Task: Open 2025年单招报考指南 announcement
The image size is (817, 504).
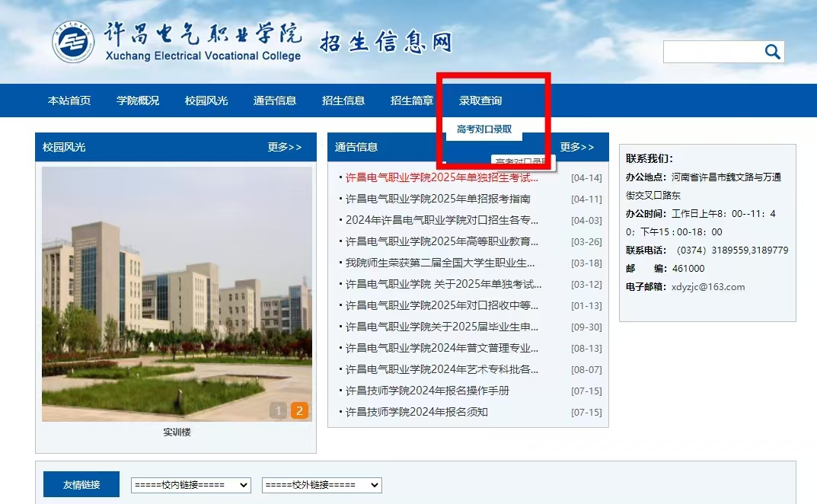Action: [x=438, y=199]
